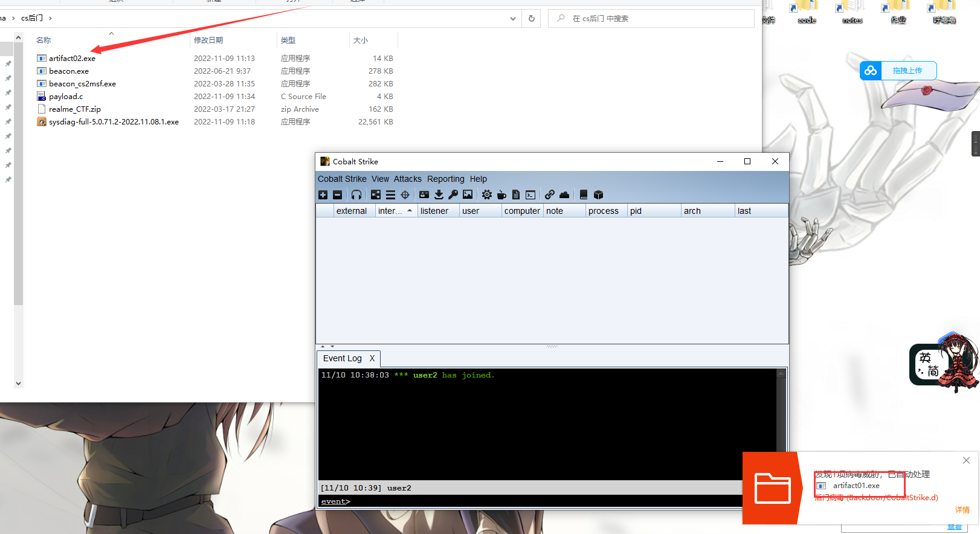Click the Disconnect minus icon in Cobalt Strike
980x534 pixels.
(338, 195)
